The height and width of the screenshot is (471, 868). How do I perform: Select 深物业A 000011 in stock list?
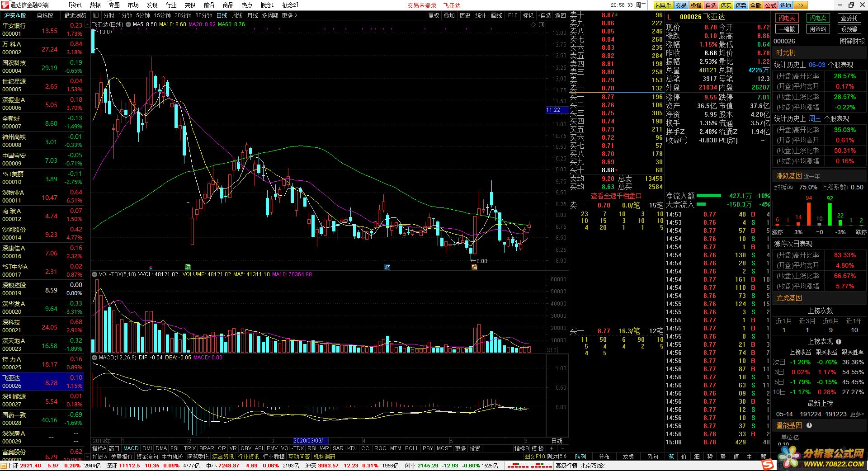(x=42, y=196)
